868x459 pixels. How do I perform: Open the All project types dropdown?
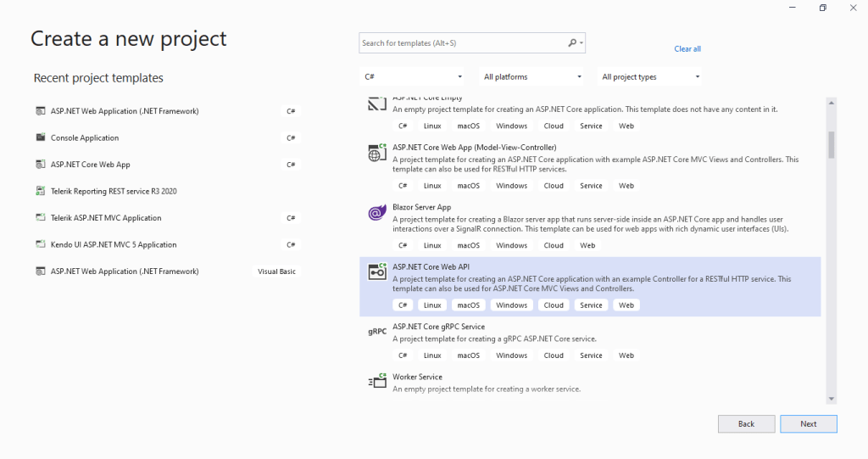pos(650,77)
